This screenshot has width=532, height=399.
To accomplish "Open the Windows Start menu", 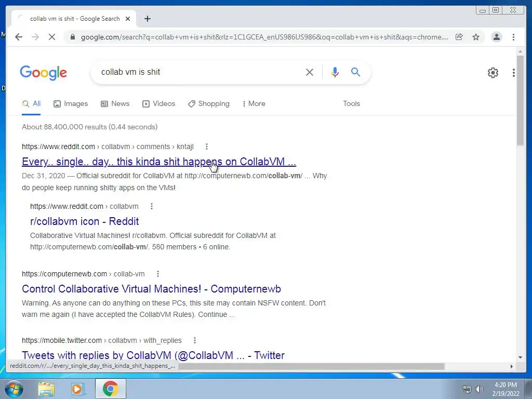I will coord(14,389).
